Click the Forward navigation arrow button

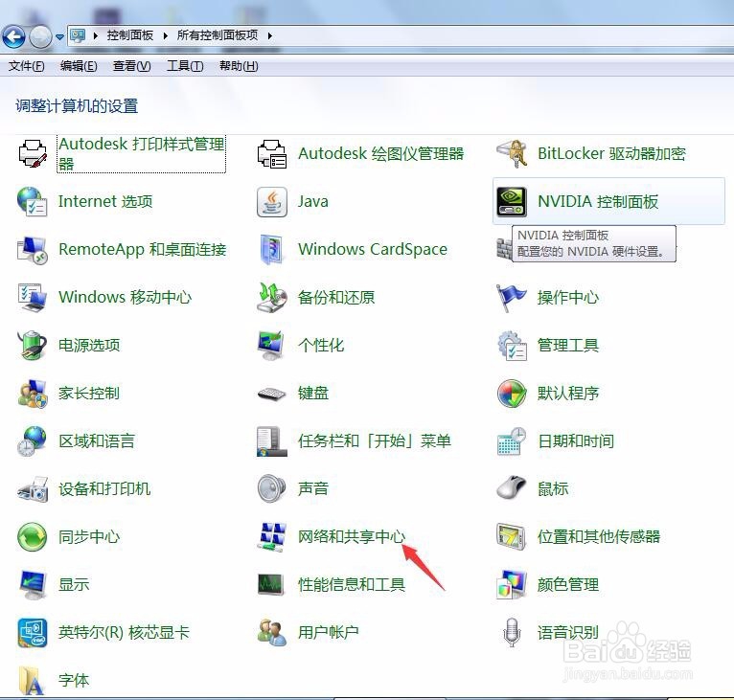pos(41,36)
